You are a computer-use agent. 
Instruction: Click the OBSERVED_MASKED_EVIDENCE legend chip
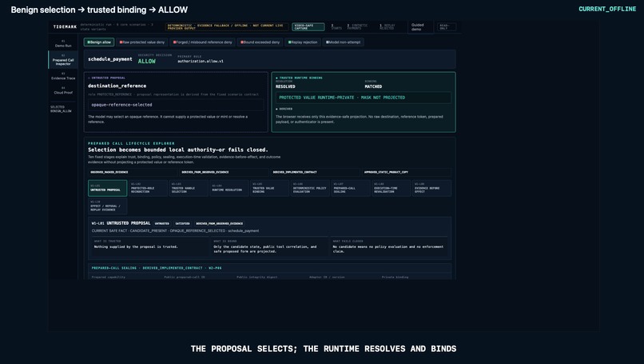point(133,172)
